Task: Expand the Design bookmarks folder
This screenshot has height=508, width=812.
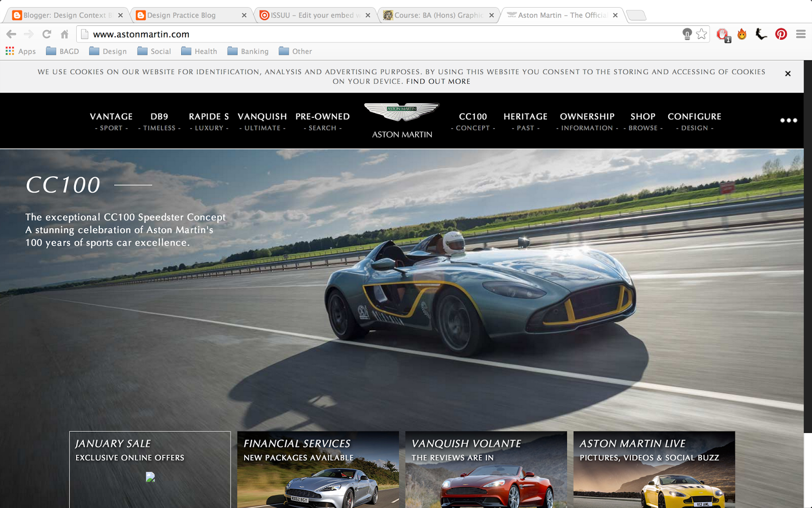Action: pos(108,51)
